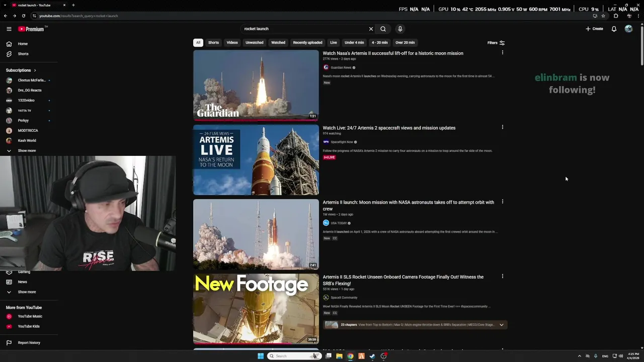Click the Create button
Image resolution: width=644 pixels, height=362 pixels.
click(594, 29)
